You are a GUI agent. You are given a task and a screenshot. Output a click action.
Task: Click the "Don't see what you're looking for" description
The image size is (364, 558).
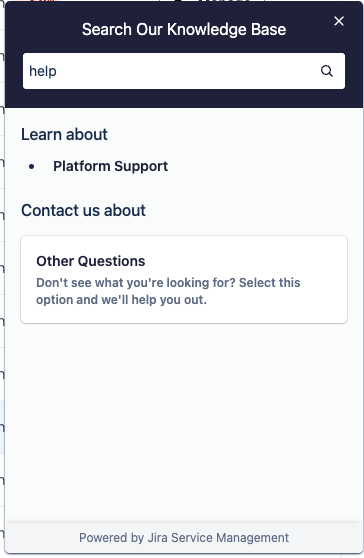click(168, 291)
